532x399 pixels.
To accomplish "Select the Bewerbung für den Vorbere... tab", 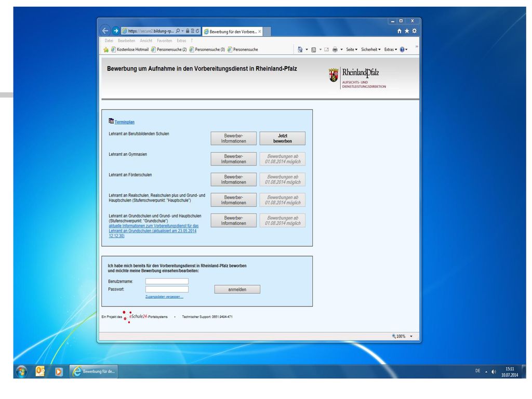I will (x=232, y=32).
